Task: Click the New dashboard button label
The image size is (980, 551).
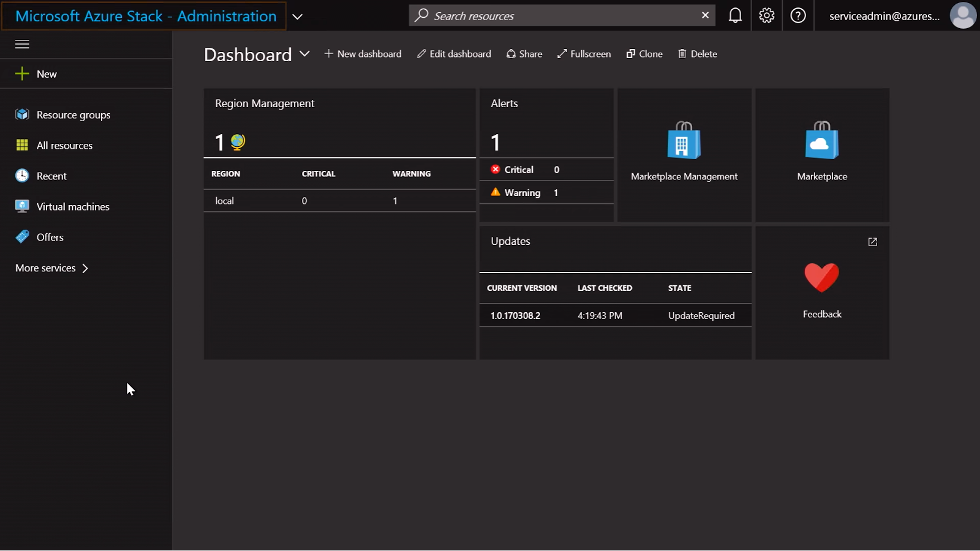Action: (369, 54)
